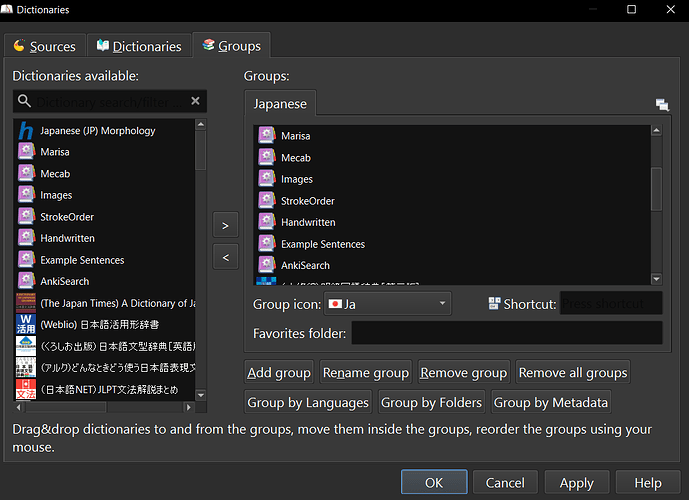Click available list horizontal scroll right arrow
The height and width of the screenshot is (500, 689).
[189, 407]
